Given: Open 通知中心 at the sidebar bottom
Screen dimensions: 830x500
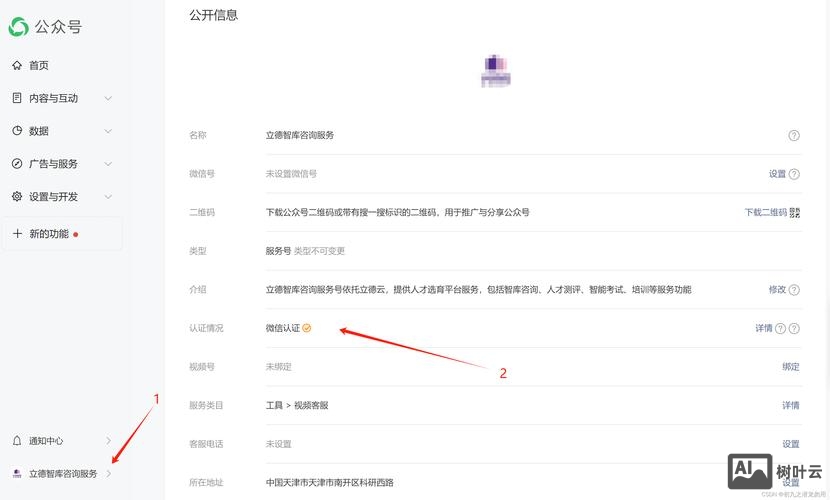Looking at the screenshot, I should (x=46, y=441).
